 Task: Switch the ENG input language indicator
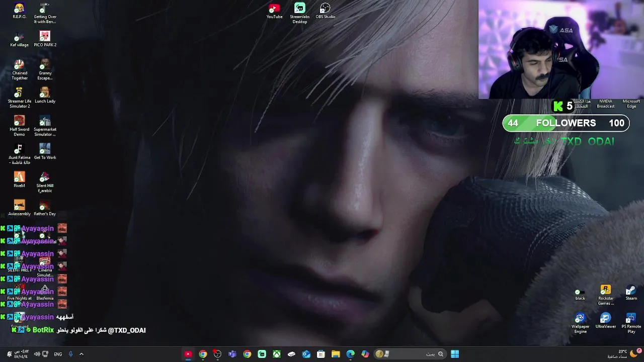pos(58,354)
